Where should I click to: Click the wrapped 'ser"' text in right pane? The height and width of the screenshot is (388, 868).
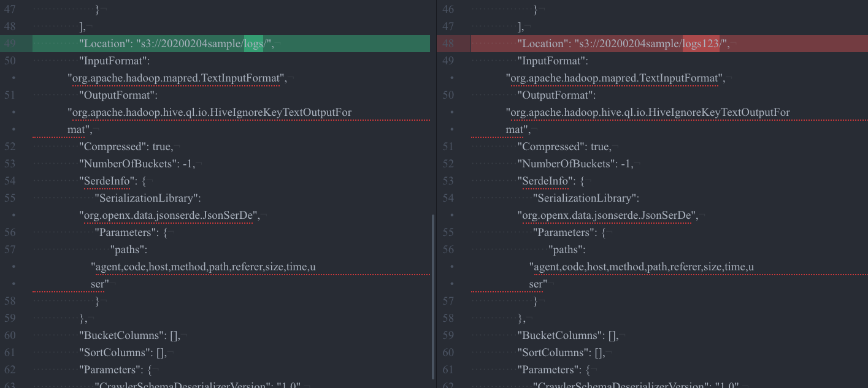click(x=539, y=284)
